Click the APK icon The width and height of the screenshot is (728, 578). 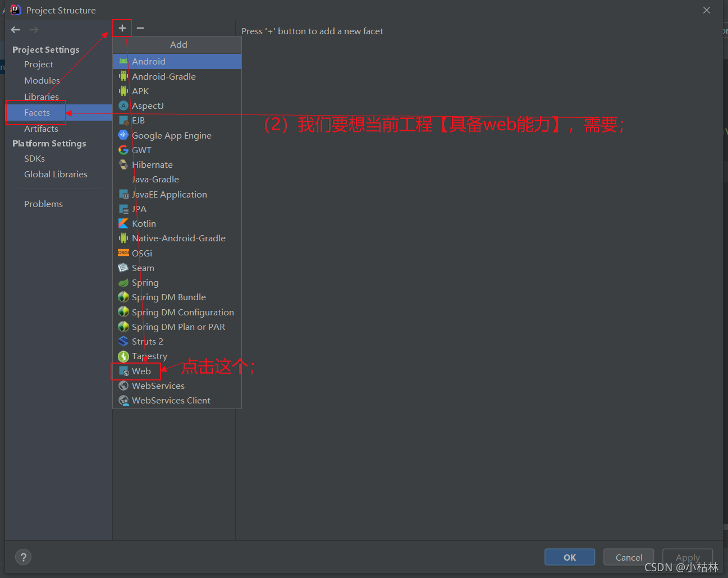click(x=123, y=91)
